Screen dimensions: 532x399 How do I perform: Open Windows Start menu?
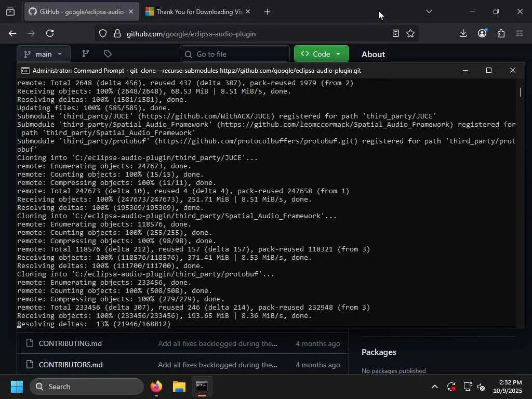[x=17, y=387]
